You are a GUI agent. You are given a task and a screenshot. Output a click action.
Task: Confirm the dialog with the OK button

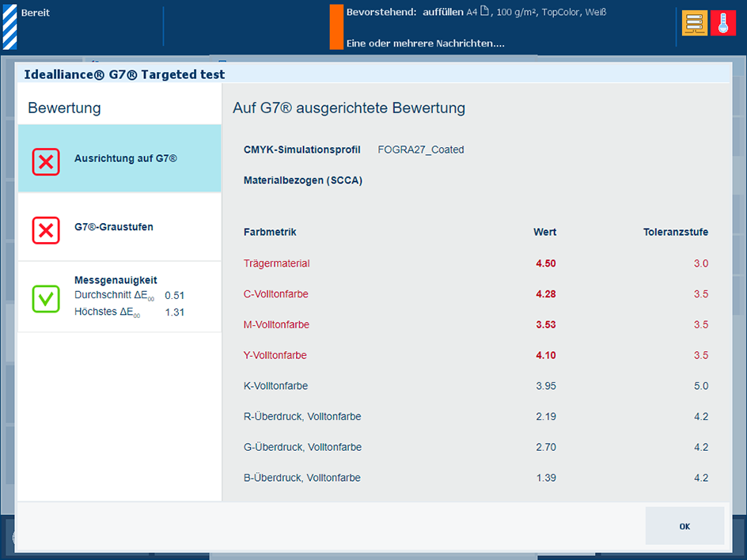pos(684,526)
